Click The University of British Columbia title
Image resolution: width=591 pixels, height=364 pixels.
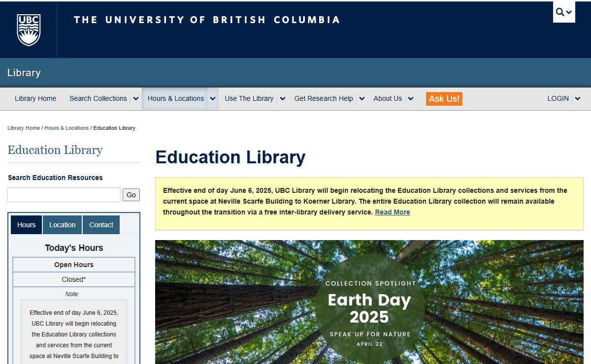coord(207,20)
